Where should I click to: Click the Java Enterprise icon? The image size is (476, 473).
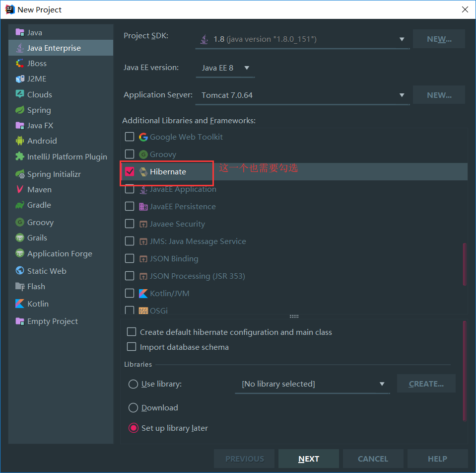(x=20, y=48)
